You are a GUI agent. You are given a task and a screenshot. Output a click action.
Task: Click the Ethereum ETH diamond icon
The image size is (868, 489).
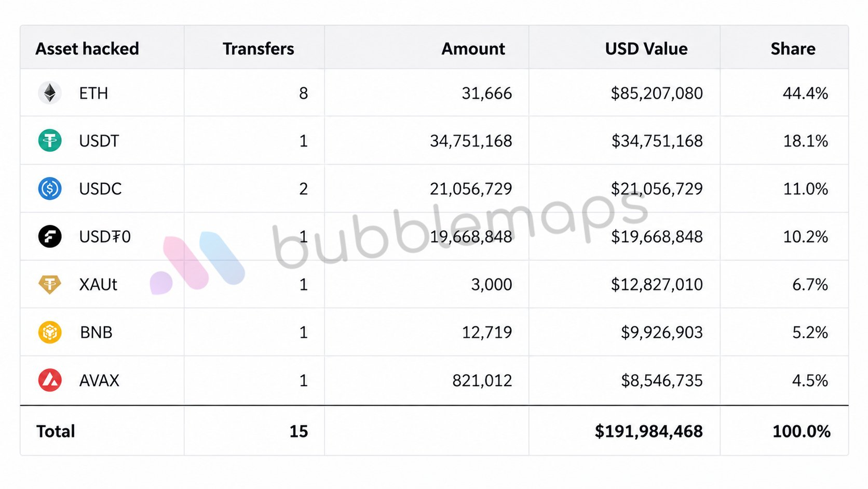(x=50, y=93)
